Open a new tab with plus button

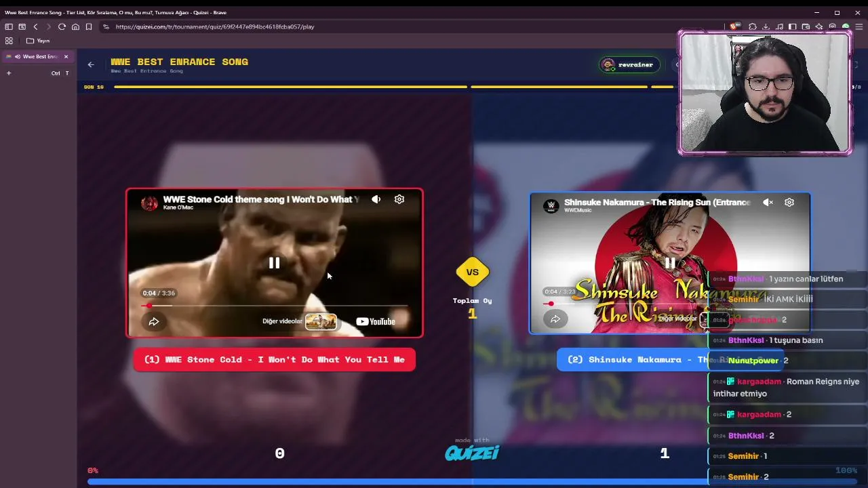point(9,73)
